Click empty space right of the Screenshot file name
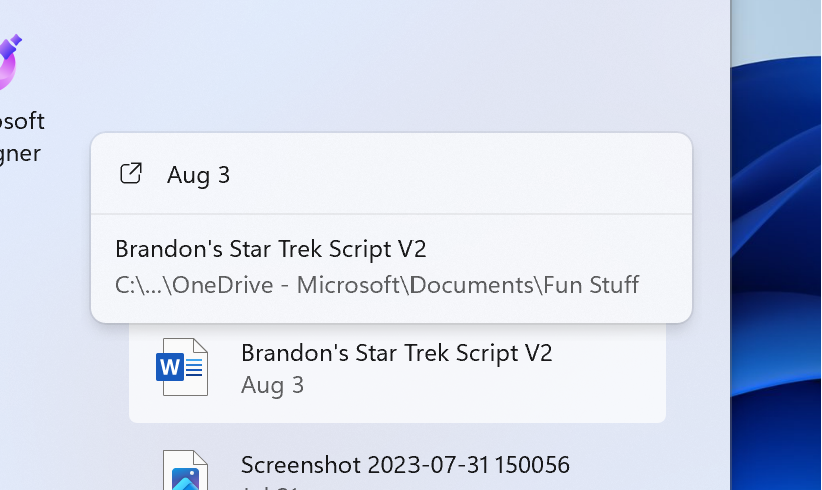 [x=630, y=465]
